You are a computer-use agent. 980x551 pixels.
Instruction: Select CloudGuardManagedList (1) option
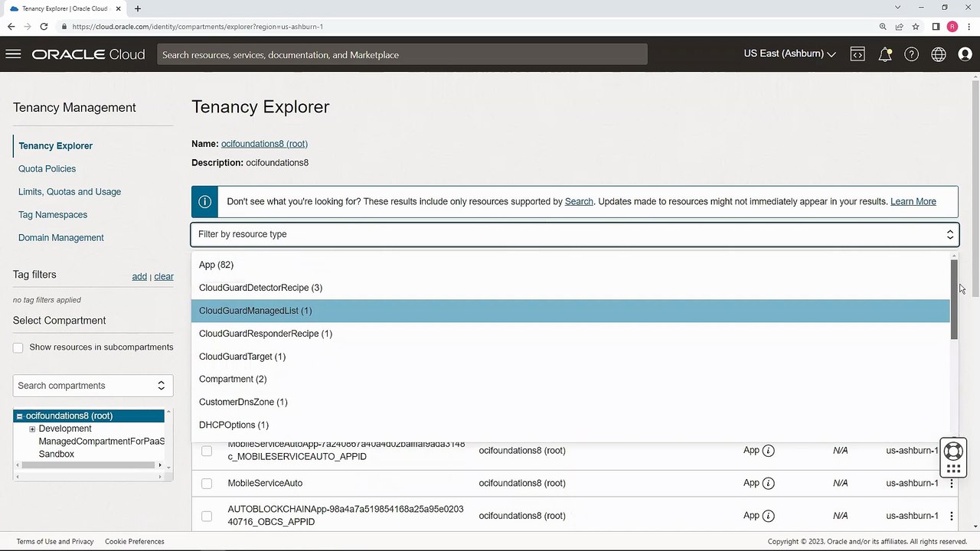pyautogui.click(x=570, y=311)
